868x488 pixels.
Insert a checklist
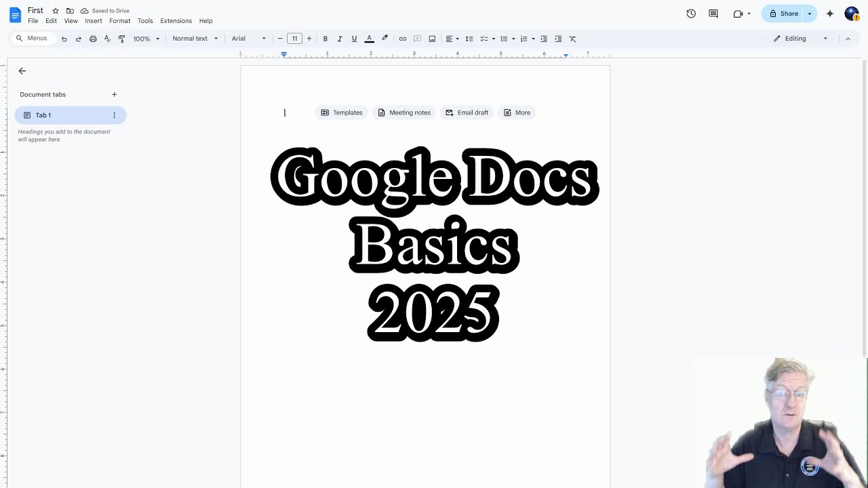484,39
